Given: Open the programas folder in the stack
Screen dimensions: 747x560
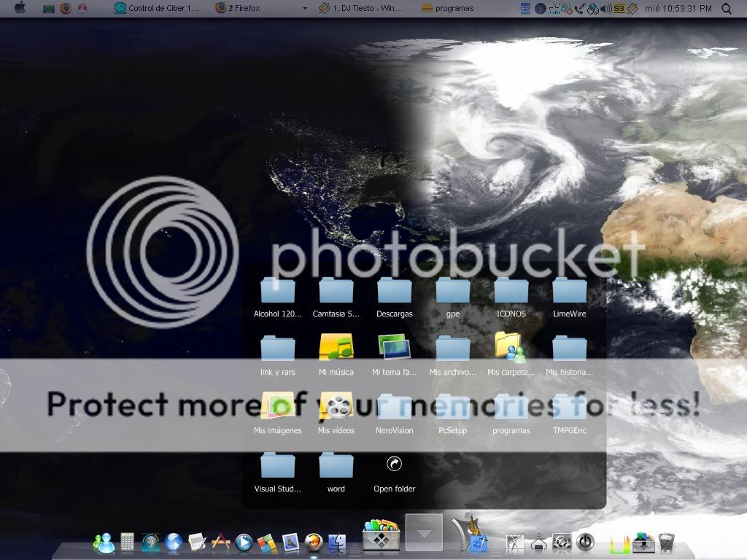Looking at the screenshot, I should click(x=511, y=413).
